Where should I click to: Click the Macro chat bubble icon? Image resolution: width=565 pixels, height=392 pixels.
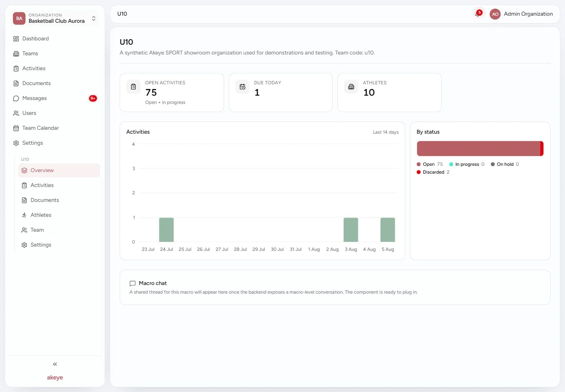[133, 283]
